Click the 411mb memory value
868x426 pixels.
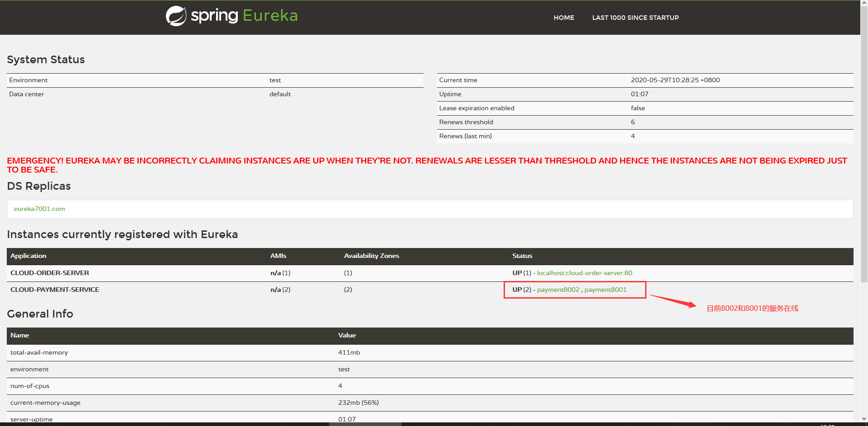point(349,352)
